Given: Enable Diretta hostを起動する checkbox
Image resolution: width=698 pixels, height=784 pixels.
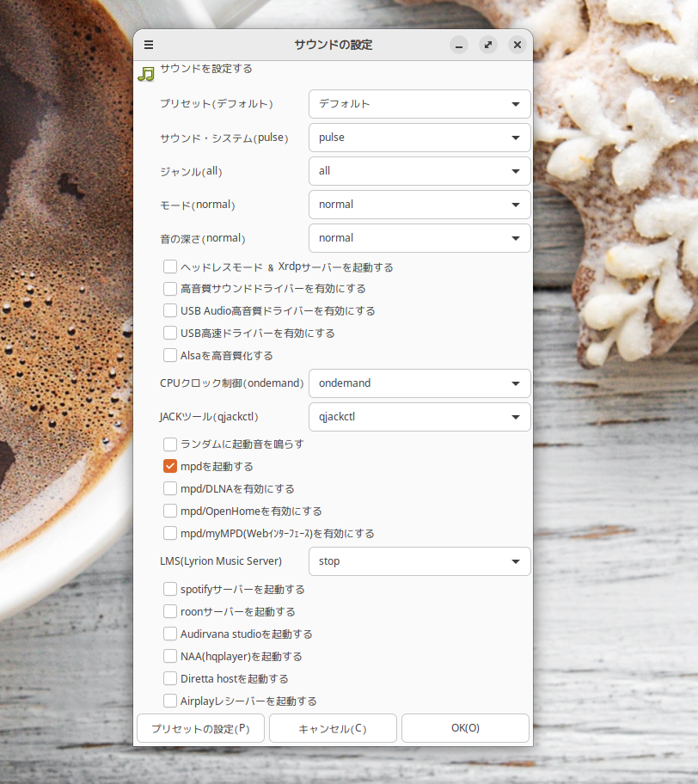Looking at the screenshot, I should pyautogui.click(x=170, y=678).
